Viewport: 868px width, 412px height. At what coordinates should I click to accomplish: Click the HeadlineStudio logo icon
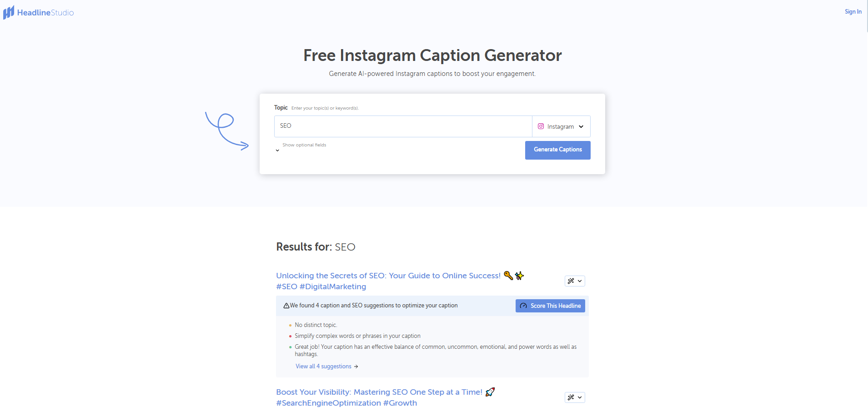tap(8, 12)
